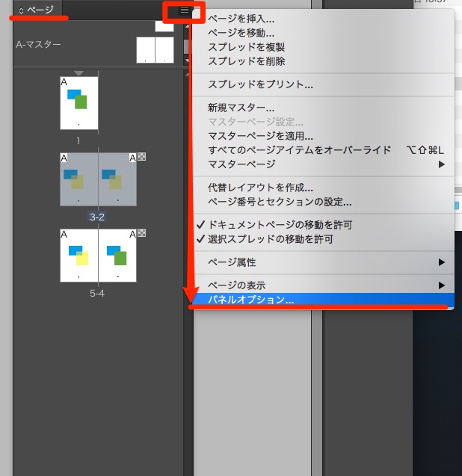The width and height of the screenshot is (462, 476).
Task: Choose パネルオプション... menu item
Action: pyautogui.click(x=324, y=300)
